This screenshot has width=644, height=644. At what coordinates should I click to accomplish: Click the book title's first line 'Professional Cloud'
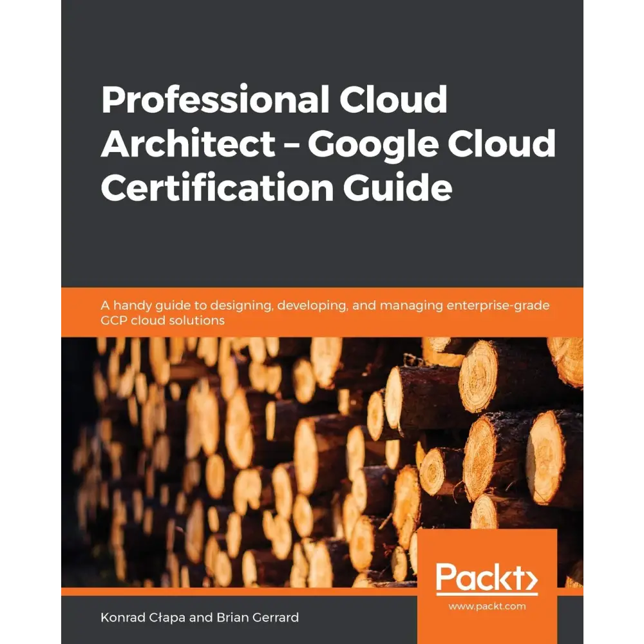point(274,100)
